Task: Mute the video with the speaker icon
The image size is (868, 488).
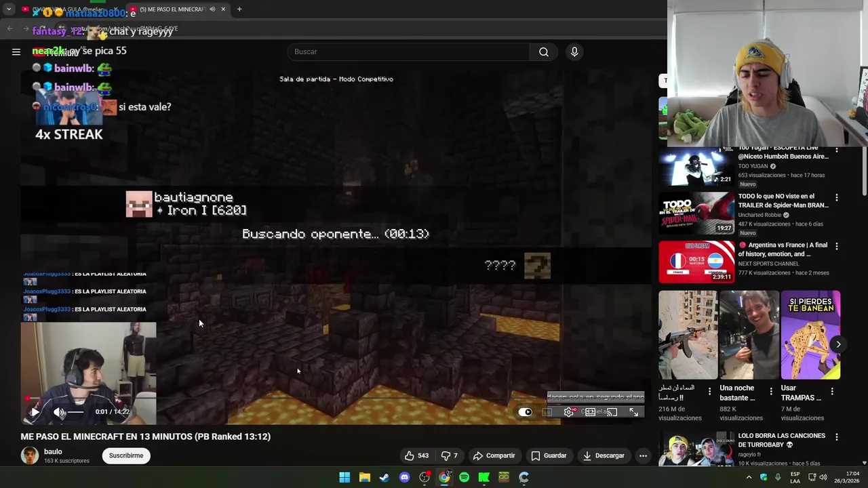Action: pyautogui.click(x=58, y=411)
